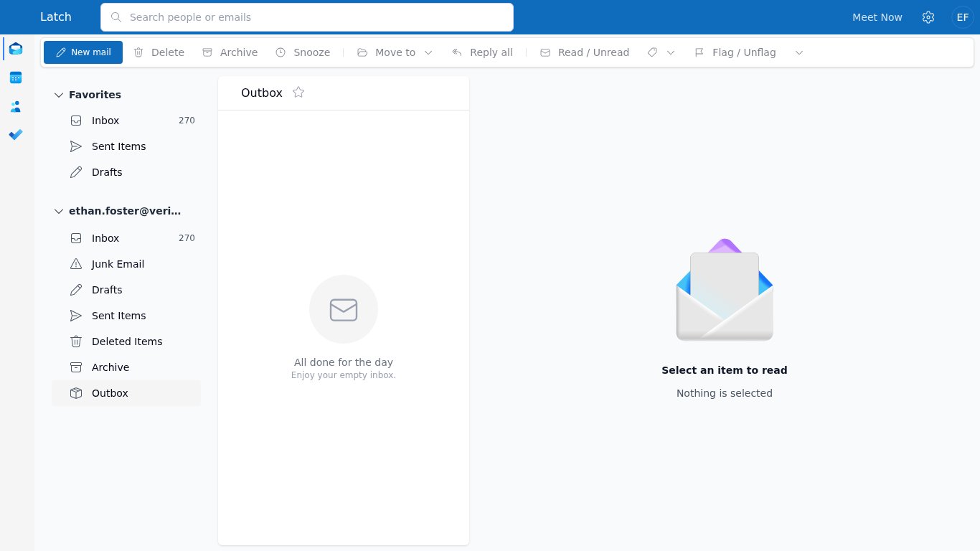The width and height of the screenshot is (980, 551).
Task: Delete the selected message
Action: point(159,52)
